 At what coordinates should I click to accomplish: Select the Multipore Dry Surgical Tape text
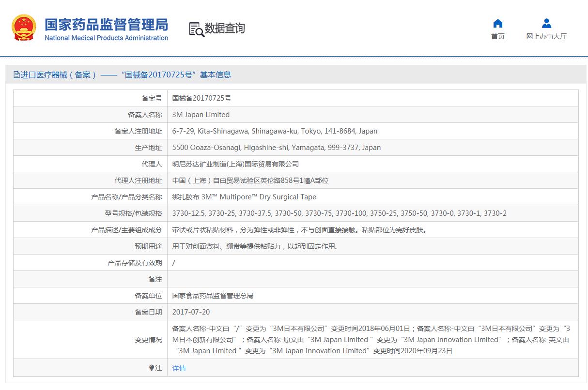point(244,197)
